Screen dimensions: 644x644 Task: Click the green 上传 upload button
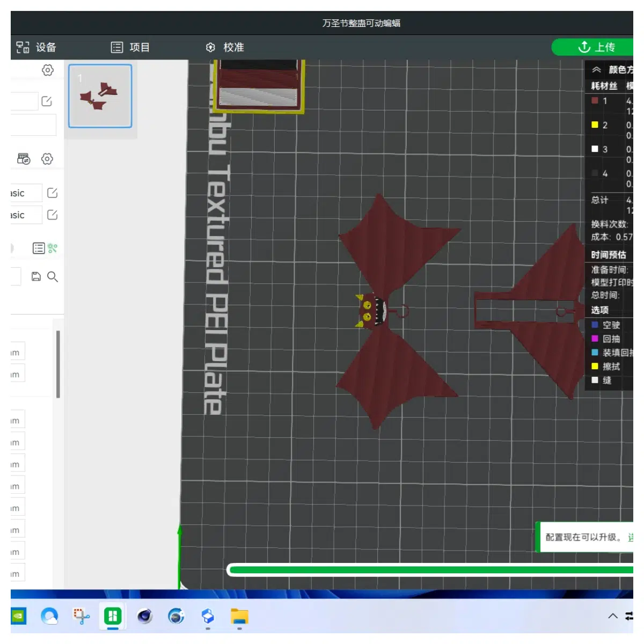pos(592,47)
